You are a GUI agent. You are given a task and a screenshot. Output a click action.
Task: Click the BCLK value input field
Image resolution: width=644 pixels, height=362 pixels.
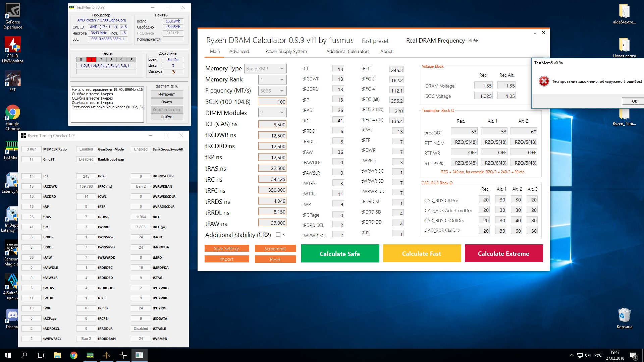pyautogui.click(x=272, y=102)
